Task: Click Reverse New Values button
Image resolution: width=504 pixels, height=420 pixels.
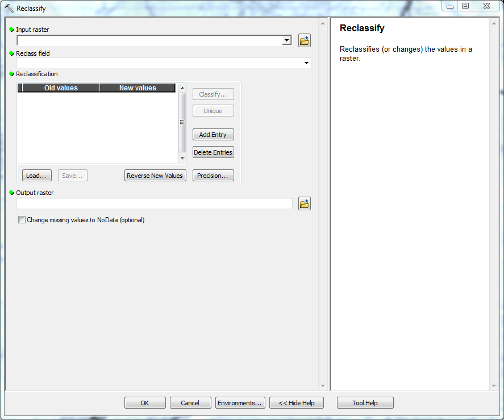Action: (155, 176)
